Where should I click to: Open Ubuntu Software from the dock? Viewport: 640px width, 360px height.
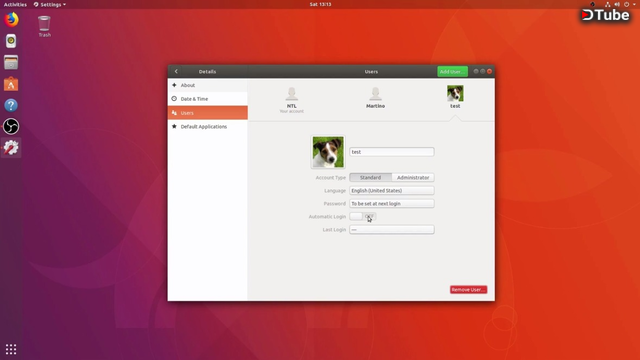pos(11,84)
